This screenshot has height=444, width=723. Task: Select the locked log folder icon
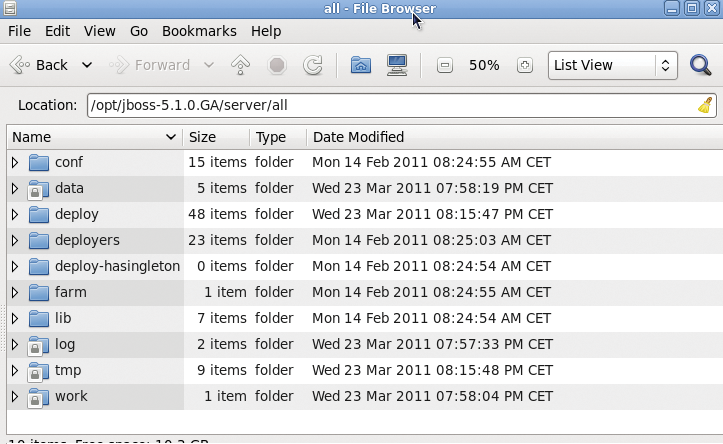38,345
